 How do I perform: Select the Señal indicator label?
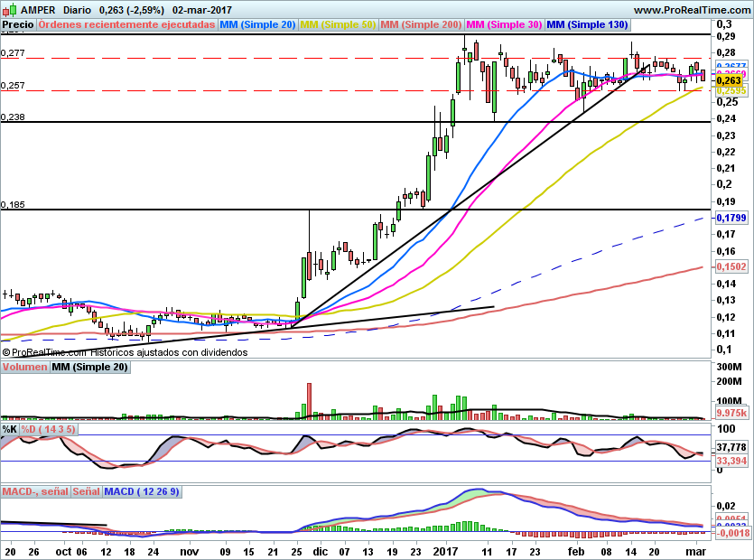click(87, 491)
